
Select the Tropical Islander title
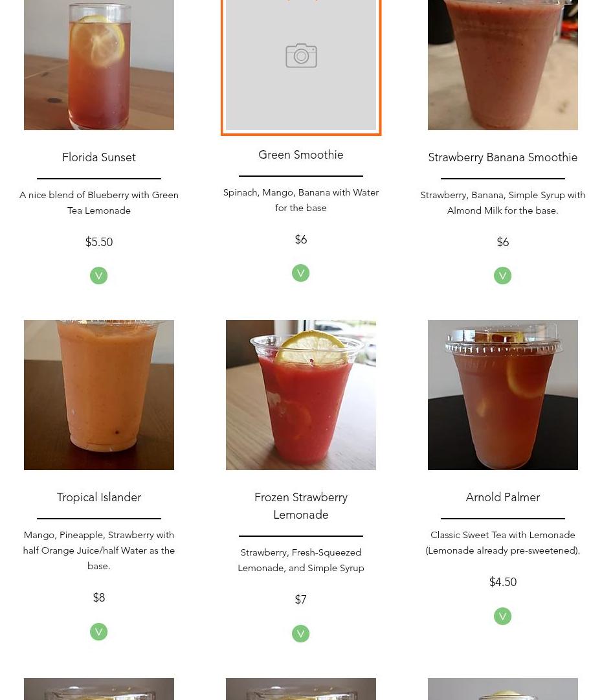click(x=98, y=497)
